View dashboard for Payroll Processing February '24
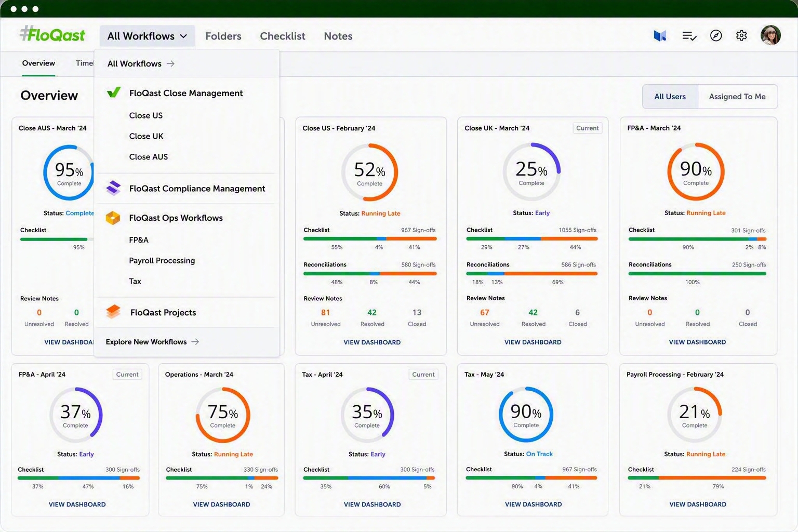798x532 pixels. 698,504
